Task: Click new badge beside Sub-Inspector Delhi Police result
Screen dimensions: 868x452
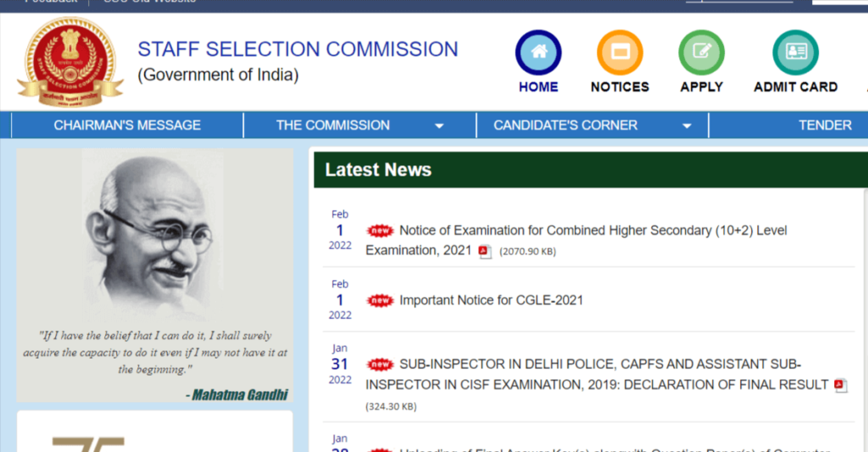Action: pos(380,365)
